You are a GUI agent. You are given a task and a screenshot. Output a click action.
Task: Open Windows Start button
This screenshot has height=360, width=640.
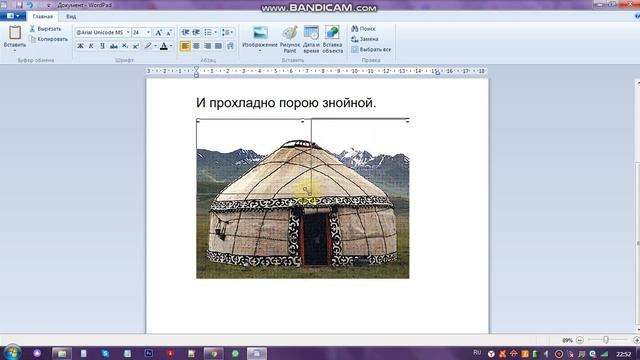12,353
